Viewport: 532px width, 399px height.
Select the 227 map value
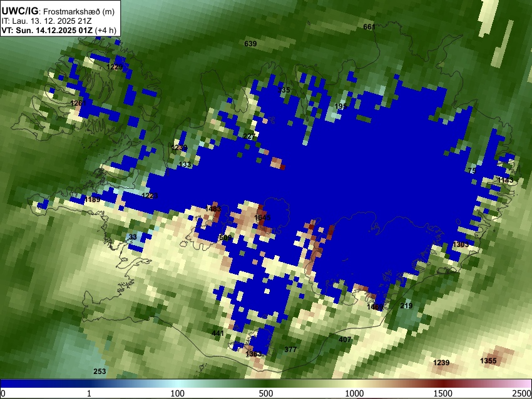click(249, 136)
